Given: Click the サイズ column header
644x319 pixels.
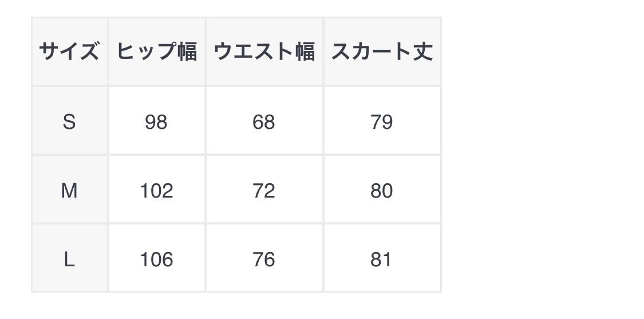Looking at the screenshot, I should (69, 52).
